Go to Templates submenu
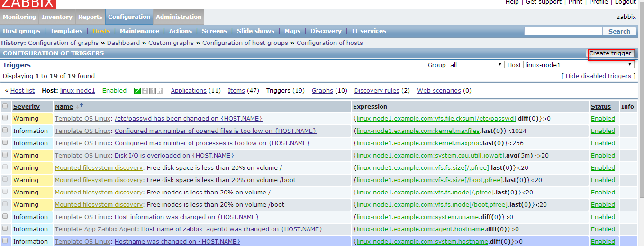The width and height of the screenshot is (644, 246). point(66,31)
